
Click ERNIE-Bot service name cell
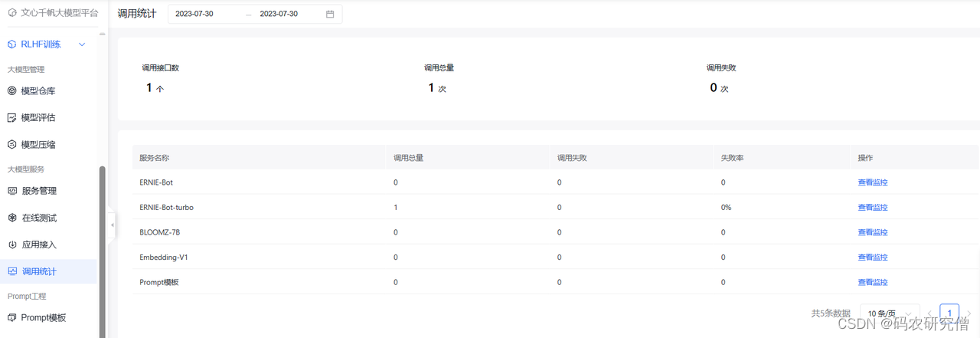(x=156, y=182)
